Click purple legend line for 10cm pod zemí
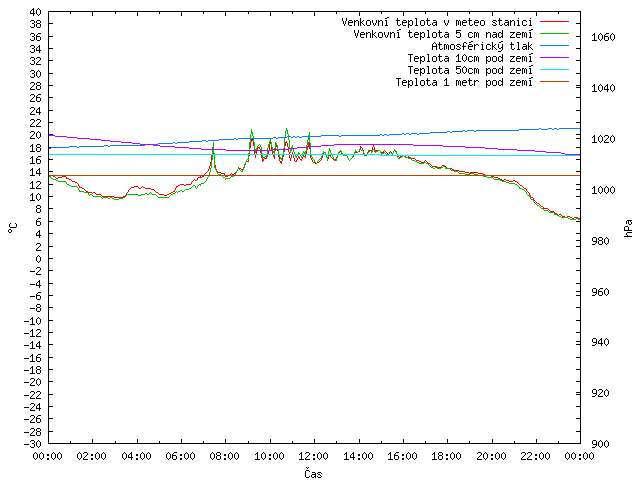640x480 pixels. click(x=554, y=58)
